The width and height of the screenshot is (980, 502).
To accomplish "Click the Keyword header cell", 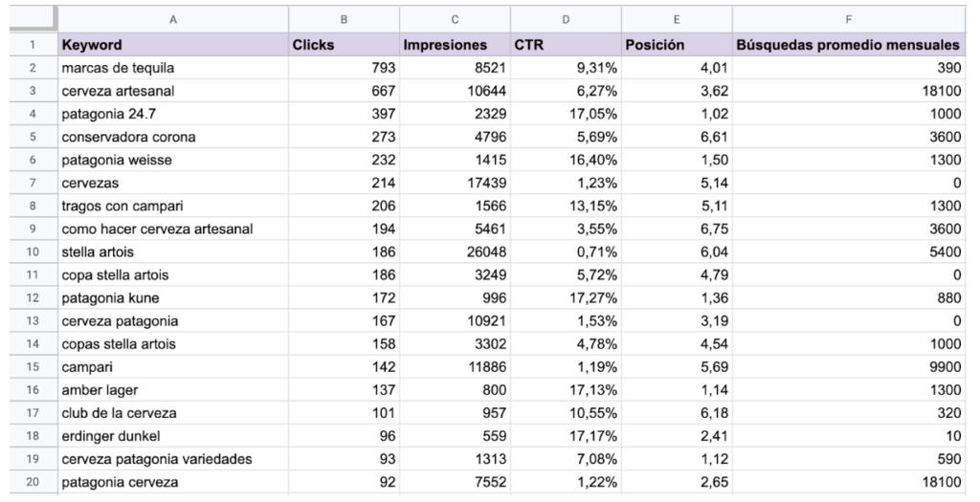I will tap(173, 45).
